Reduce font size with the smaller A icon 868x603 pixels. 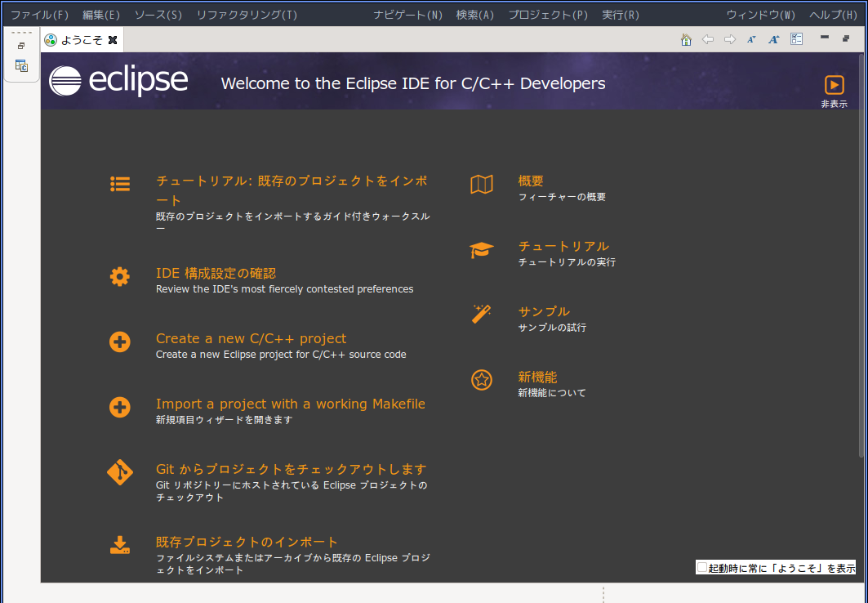(751, 39)
